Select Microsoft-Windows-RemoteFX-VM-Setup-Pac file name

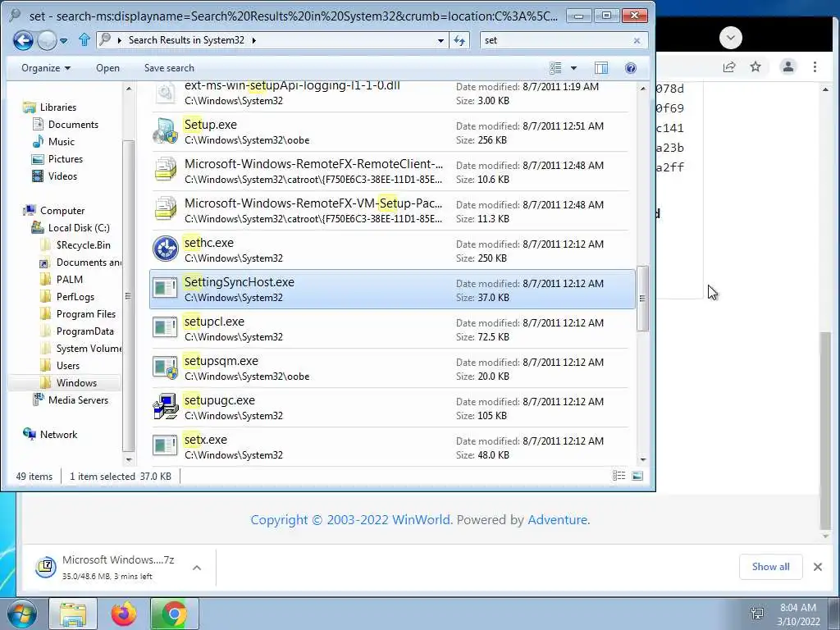tap(313, 203)
